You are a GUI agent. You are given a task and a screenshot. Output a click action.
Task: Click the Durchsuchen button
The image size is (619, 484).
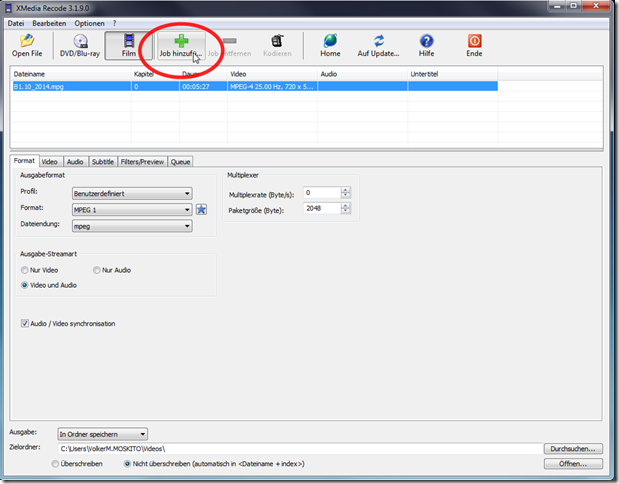point(574,449)
